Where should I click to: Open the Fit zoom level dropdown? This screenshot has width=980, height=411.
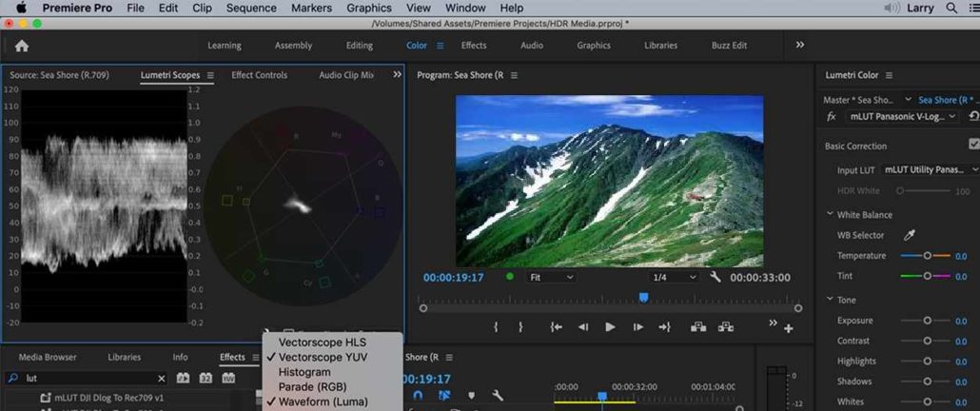(x=551, y=277)
